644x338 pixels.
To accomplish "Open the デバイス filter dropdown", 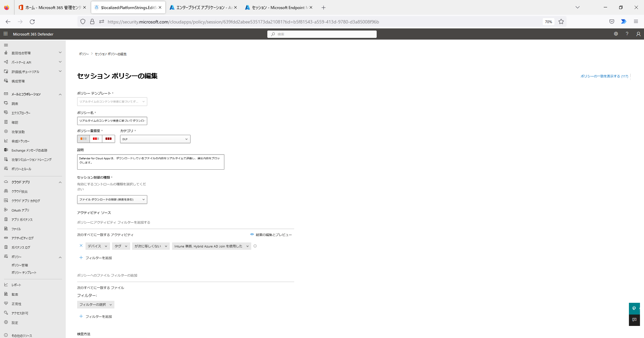I will 98,246.
